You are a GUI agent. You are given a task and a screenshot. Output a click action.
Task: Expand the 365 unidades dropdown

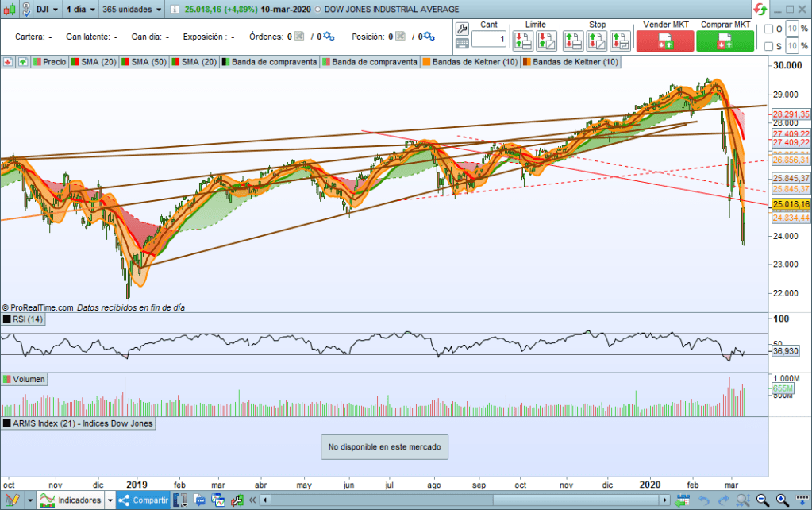click(134, 9)
